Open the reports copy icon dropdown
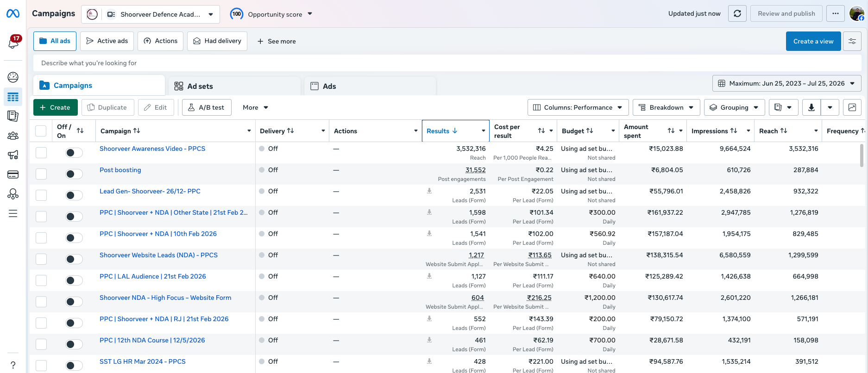Screen dimensions: 868x373 tap(784, 107)
